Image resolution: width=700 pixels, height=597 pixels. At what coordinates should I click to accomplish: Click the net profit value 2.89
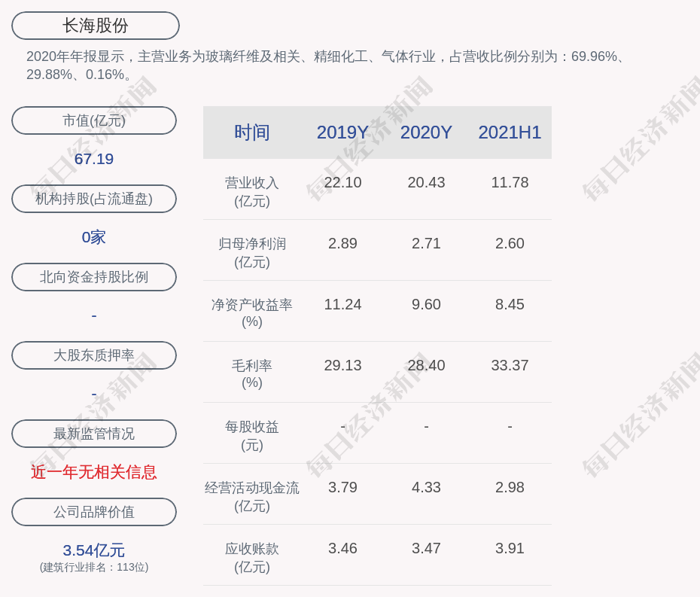coord(342,243)
